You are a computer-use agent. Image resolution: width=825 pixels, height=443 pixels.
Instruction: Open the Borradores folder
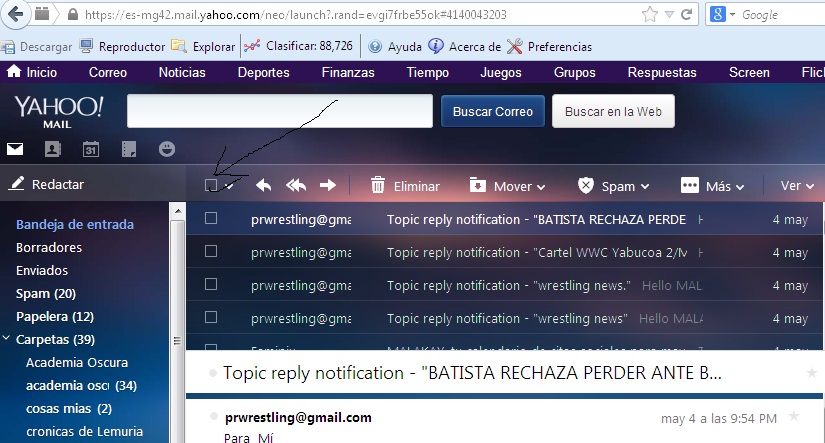click(x=49, y=247)
